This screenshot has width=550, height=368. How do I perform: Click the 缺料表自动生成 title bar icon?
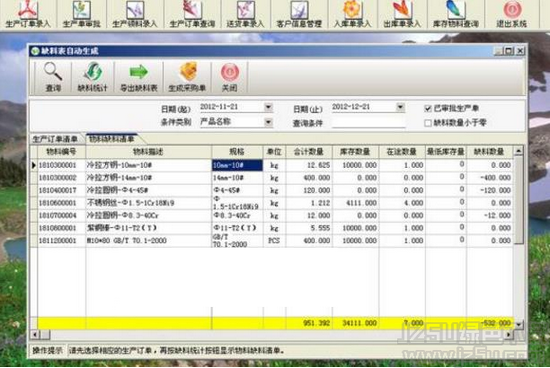point(35,51)
